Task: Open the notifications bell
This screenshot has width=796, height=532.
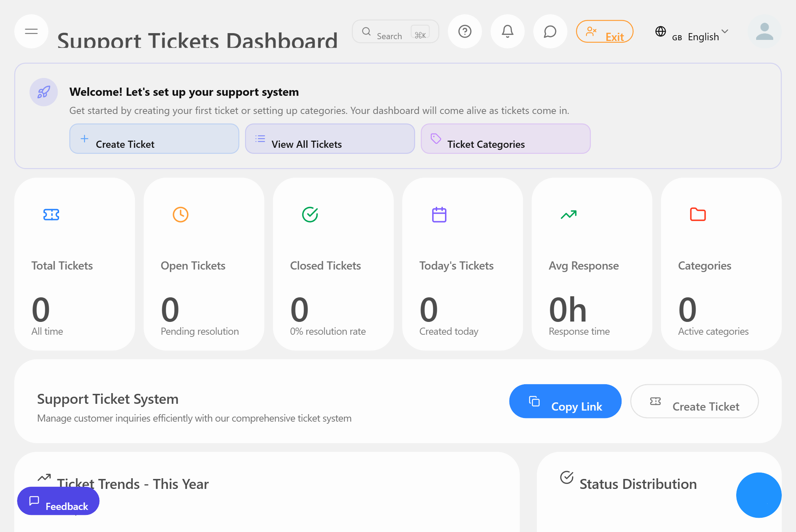Action: coord(507,31)
